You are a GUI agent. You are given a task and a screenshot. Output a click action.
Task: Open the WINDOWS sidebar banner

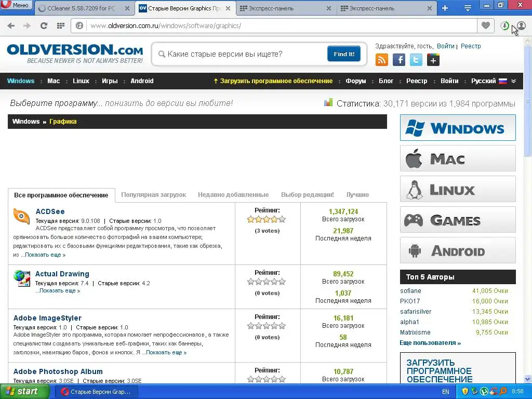458,128
